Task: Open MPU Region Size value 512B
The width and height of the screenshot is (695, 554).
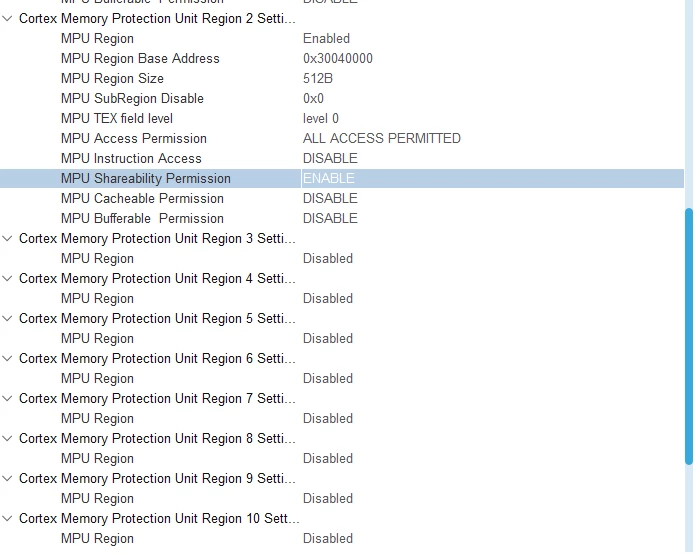Action: [x=318, y=78]
